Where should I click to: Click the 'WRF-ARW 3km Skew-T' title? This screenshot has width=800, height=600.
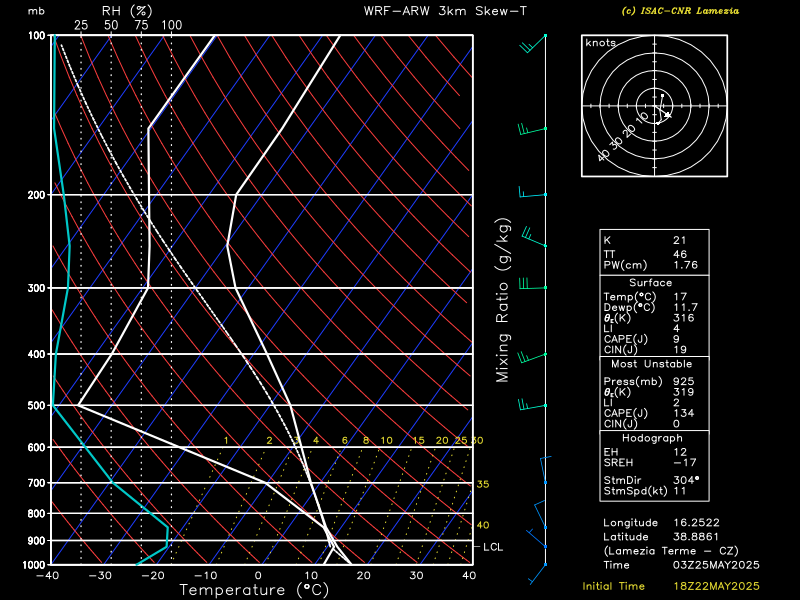coord(445,11)
